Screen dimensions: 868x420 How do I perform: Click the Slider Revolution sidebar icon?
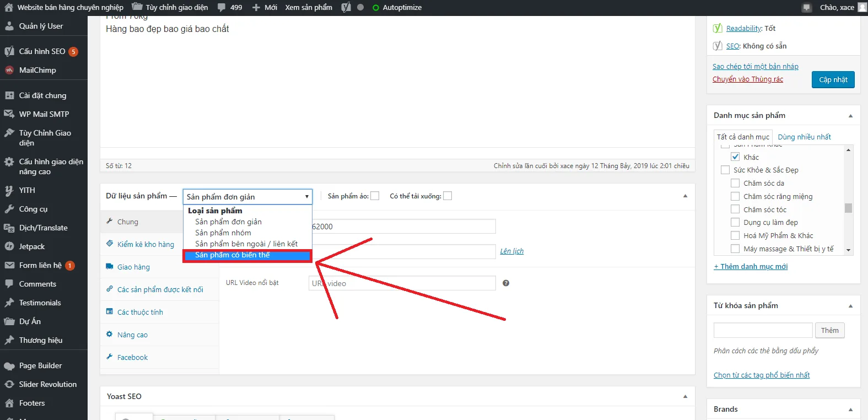(9, 385)
